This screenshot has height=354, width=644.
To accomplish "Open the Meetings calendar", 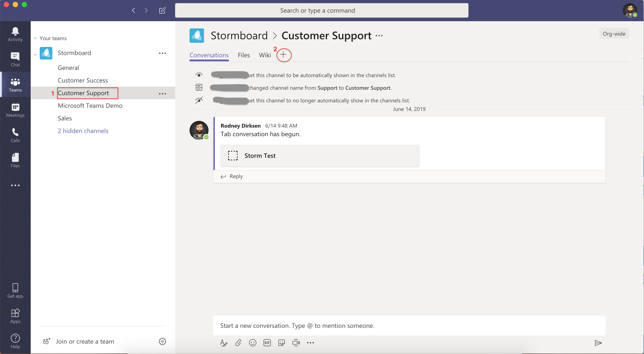I will (15, 110).
